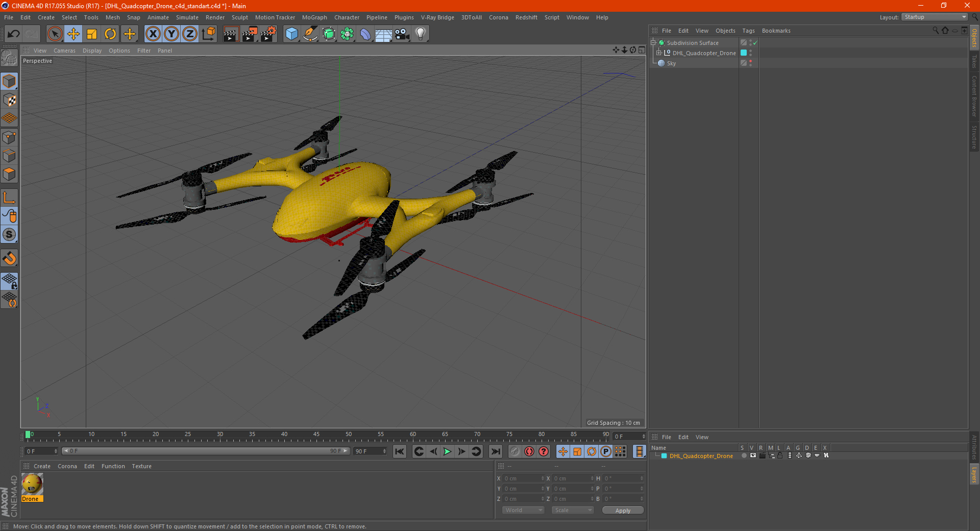Viewport: 980px width, 531px height.
Task: Open the MoGraph menu
Action: [314, 17]
